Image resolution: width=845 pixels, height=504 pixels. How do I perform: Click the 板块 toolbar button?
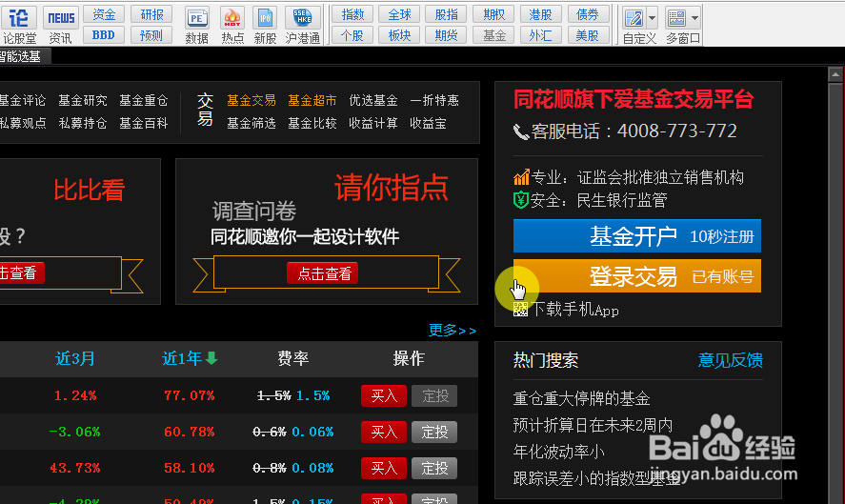(x=399, y=35)
